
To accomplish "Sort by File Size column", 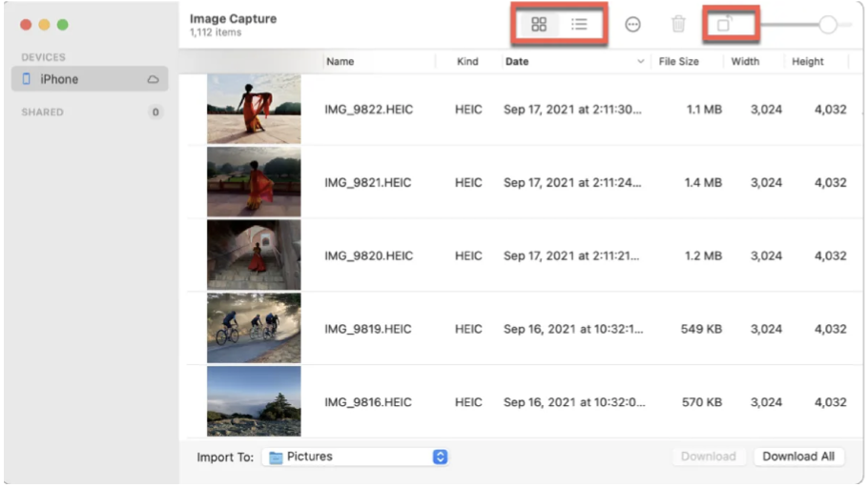I will pos(679,61).
